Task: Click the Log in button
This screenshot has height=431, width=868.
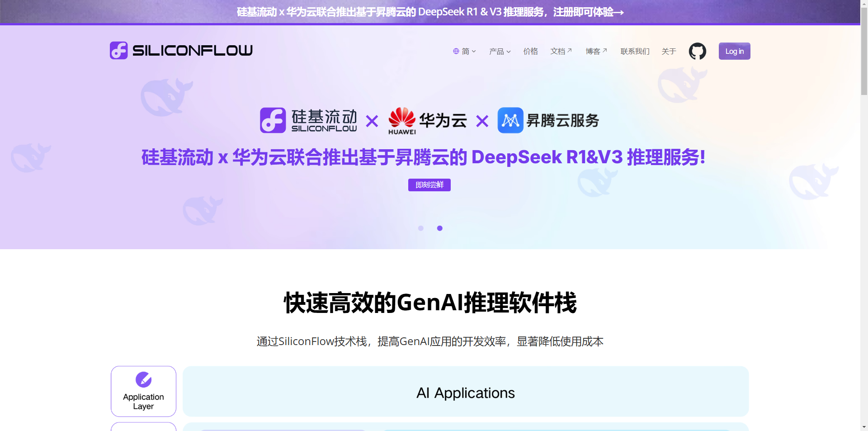Action: coord(734,51)
